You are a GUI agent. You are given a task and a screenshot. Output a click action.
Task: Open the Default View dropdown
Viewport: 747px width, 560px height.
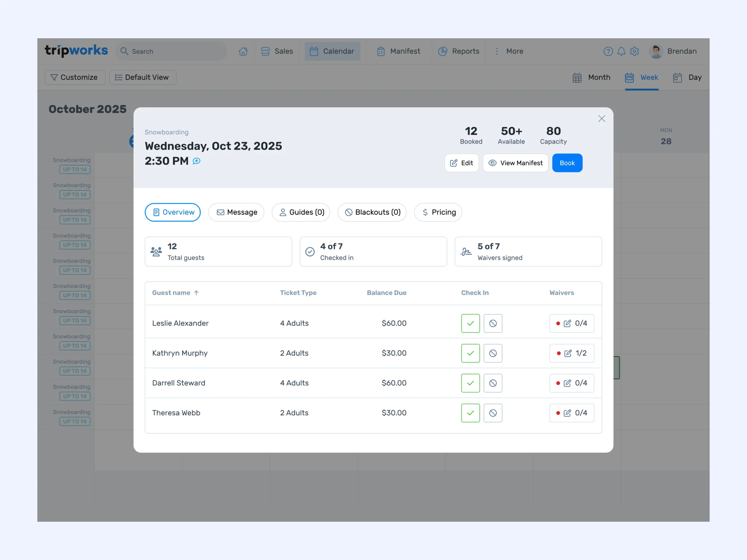coord(142,77)
